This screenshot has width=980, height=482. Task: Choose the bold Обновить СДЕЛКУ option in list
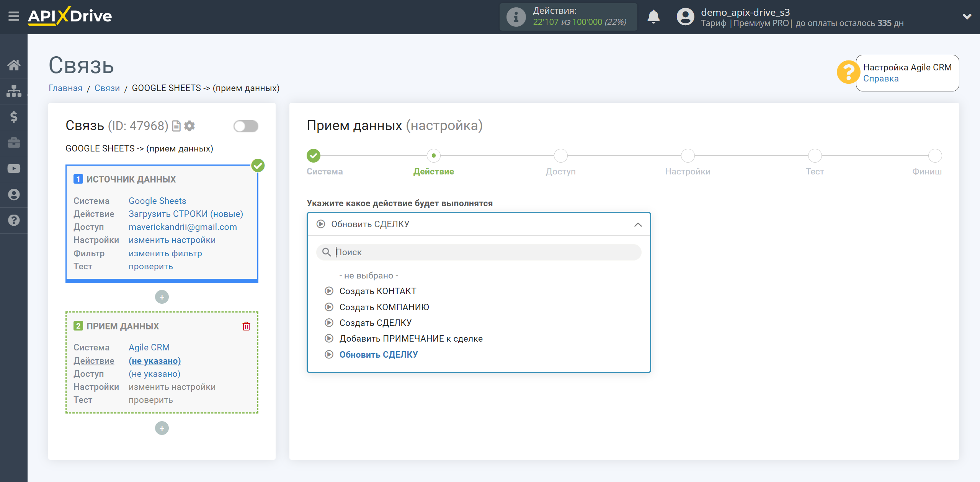(378, 355)
